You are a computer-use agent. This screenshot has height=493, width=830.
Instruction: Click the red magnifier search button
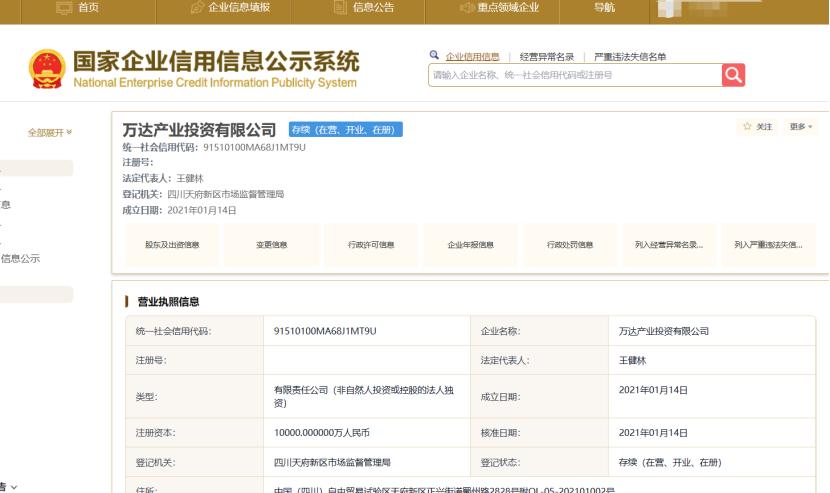tap(733, 75)
